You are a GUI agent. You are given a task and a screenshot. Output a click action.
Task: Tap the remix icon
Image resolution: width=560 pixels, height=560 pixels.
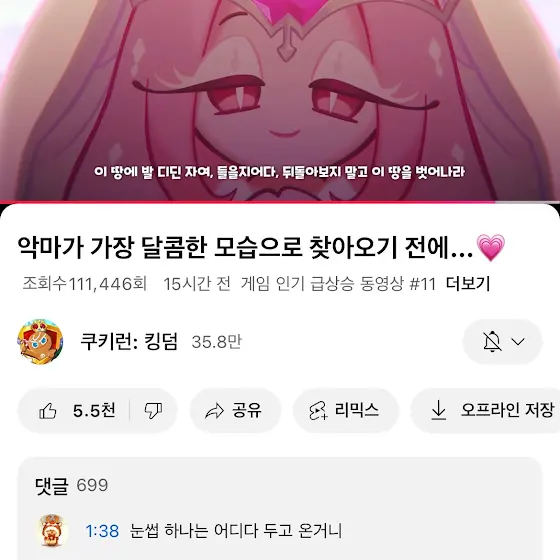318,411
